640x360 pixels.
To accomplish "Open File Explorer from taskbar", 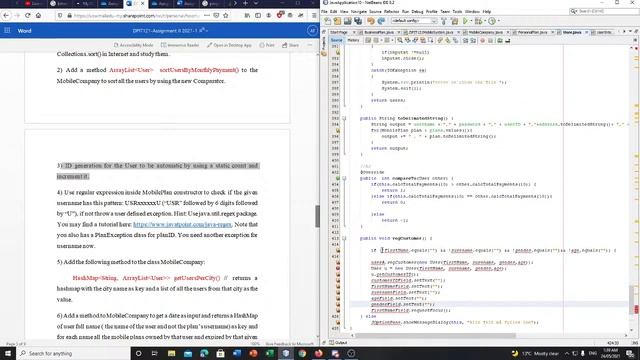I will pos(171,353).
